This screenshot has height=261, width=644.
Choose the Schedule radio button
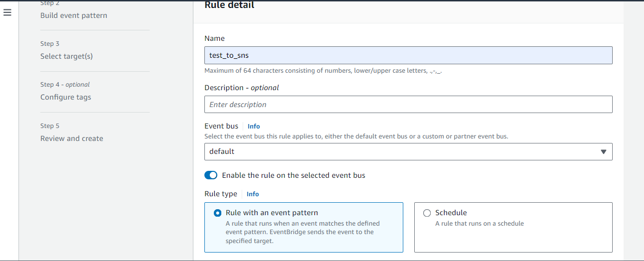click(427, 213)
